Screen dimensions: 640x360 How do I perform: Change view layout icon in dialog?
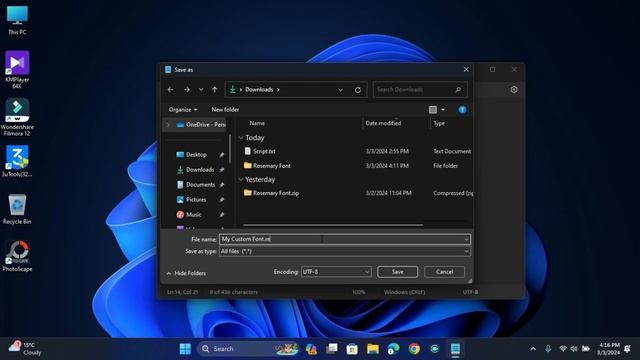coord(433,109)
